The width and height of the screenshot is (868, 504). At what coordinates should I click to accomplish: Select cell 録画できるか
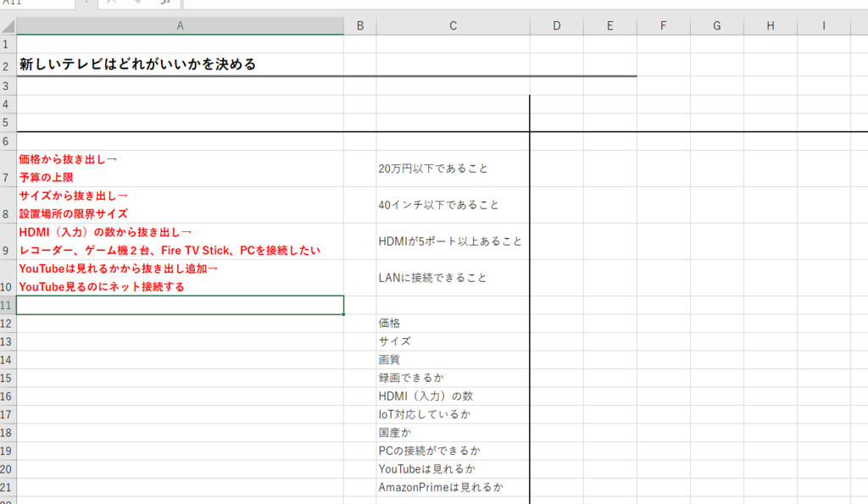click(453, 379)
